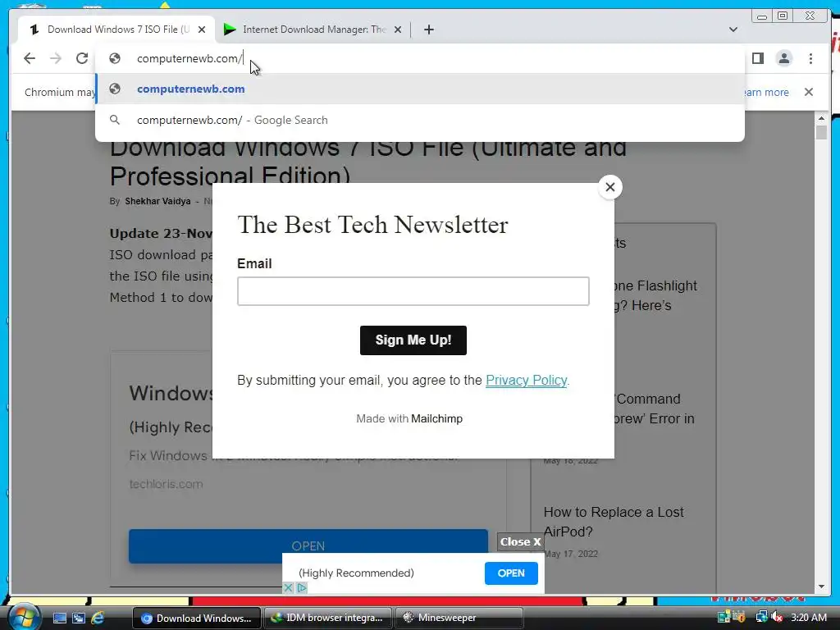Click the globe icon in the address bar
The image size is (840, 630).
[x=115, y=58]
